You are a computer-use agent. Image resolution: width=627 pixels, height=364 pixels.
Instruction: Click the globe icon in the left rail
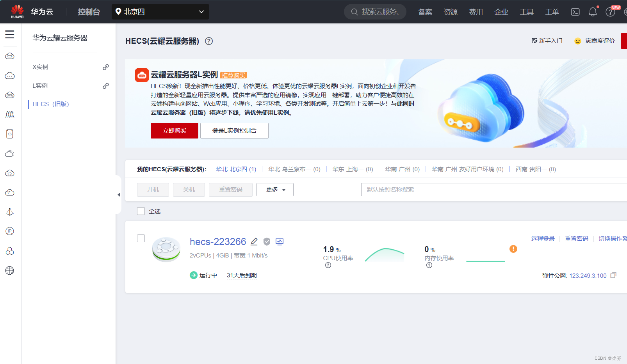tap(10, 270)
